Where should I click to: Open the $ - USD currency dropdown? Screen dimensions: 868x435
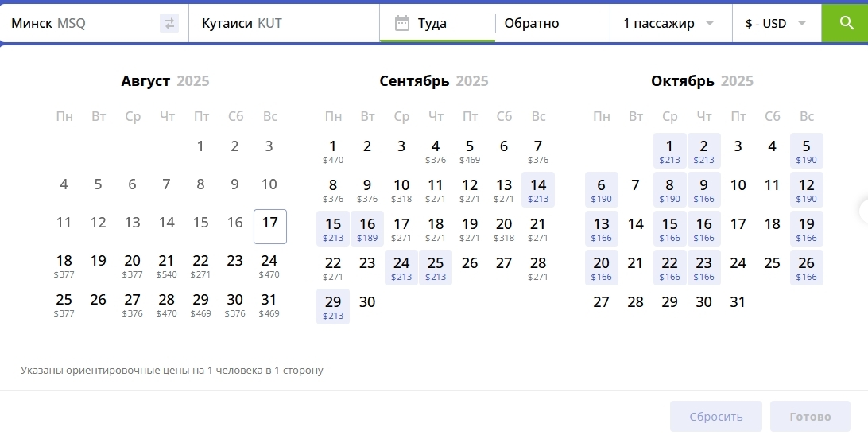(x=775, y=24)
